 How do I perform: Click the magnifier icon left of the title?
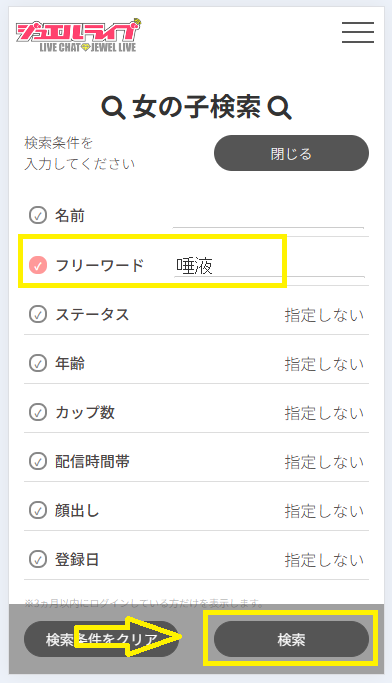113,108
